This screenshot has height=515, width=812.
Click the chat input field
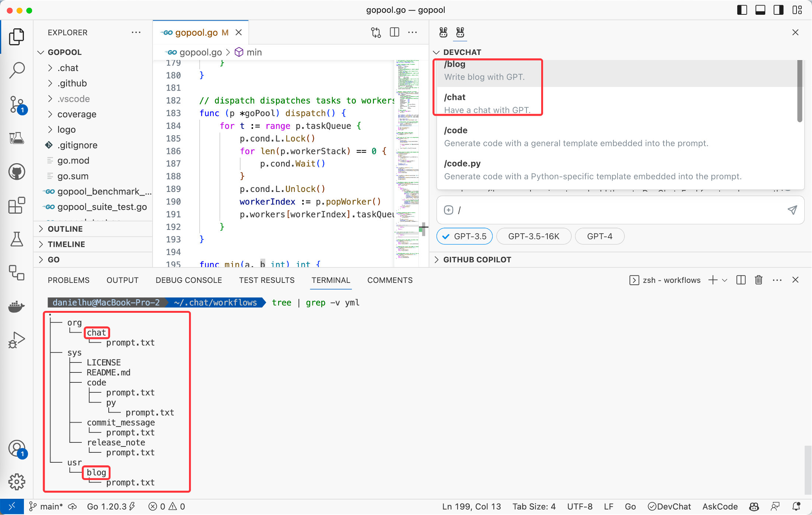click(589, 210)
